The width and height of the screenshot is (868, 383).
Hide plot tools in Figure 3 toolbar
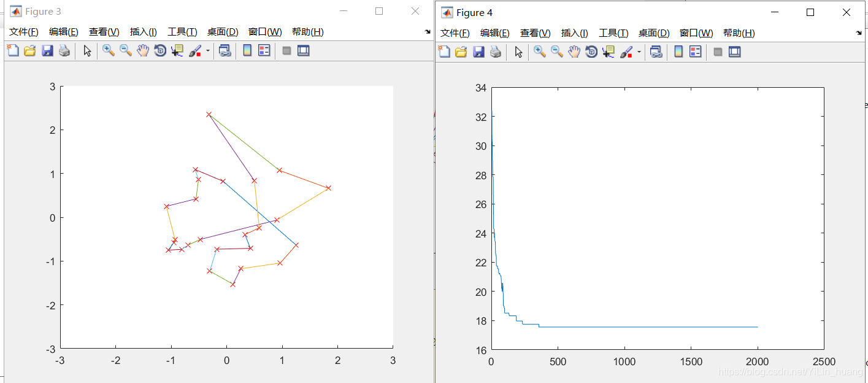(x=286, y=51)
